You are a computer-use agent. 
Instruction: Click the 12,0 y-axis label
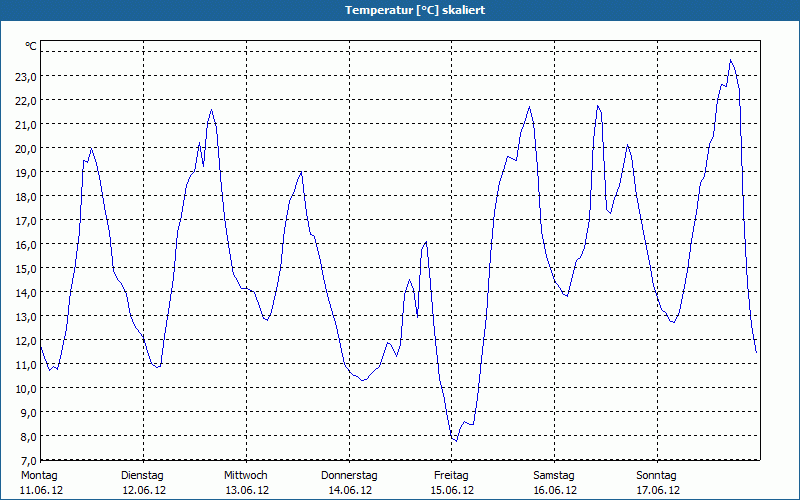tap(27, 340)
